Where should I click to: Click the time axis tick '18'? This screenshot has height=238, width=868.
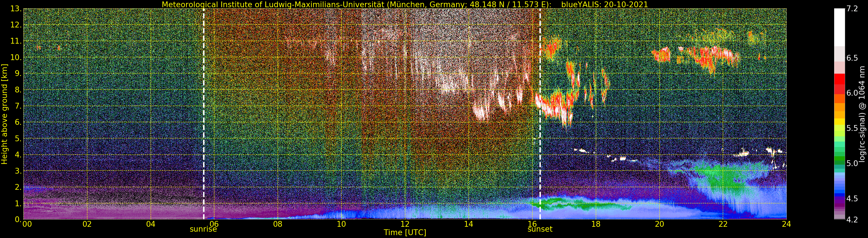point(596,224)
